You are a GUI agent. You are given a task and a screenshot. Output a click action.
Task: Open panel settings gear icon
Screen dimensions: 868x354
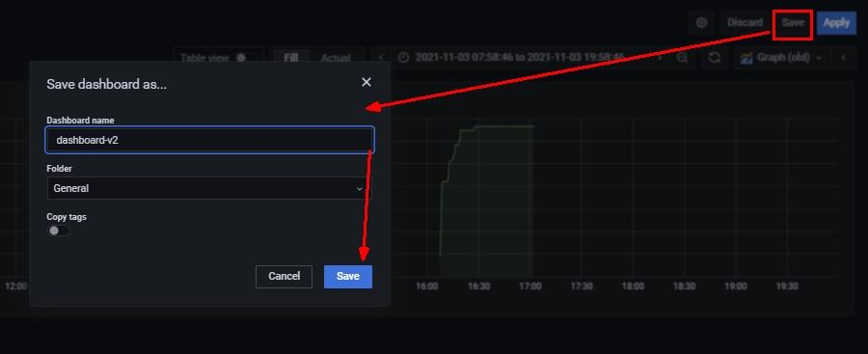701,23
